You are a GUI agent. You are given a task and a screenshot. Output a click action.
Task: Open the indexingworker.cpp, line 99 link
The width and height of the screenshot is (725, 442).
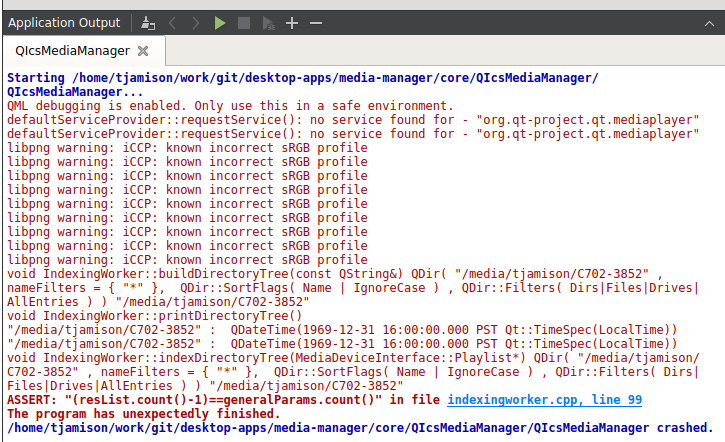click(x=545, y=400)
